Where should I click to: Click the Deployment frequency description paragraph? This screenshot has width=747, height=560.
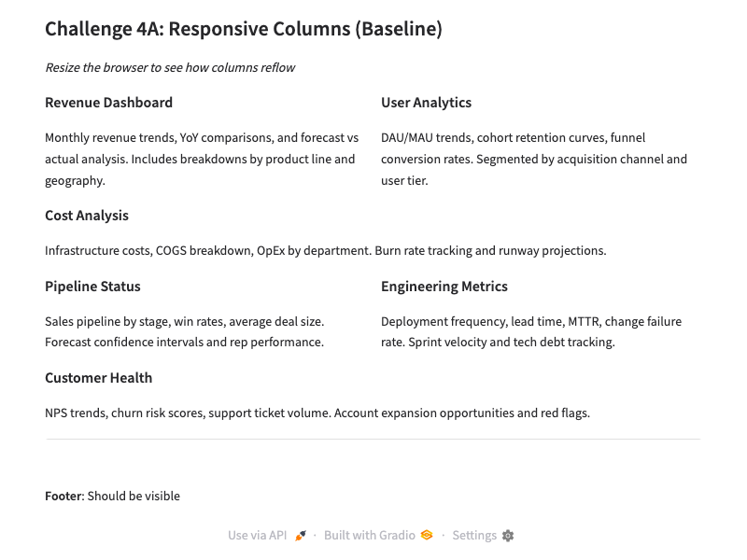click(x=531, y=331)
